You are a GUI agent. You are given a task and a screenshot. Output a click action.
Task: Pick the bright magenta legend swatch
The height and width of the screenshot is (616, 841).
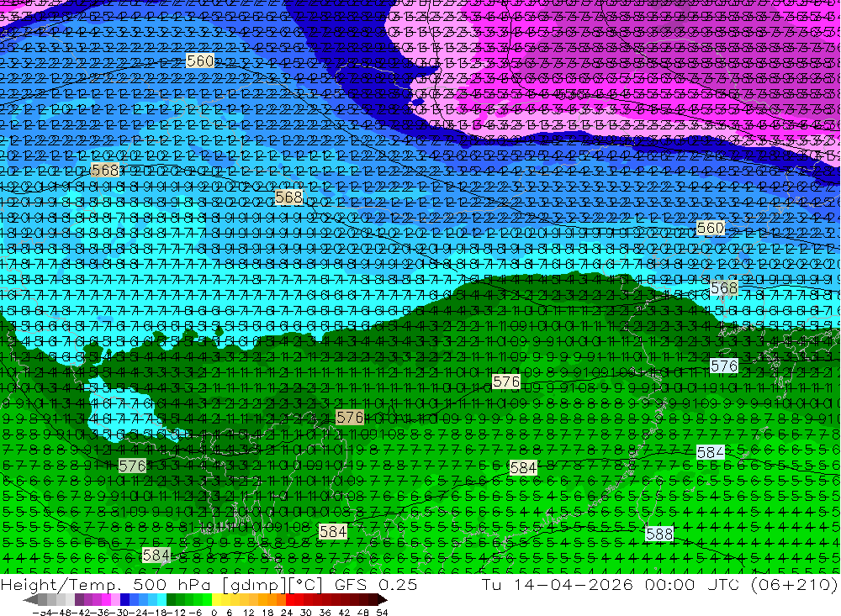(x=106, y=600)
